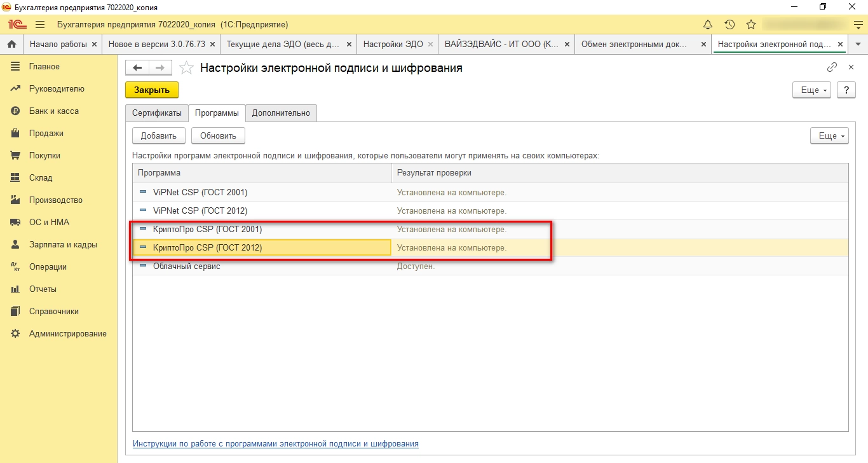Select the КриптоПро CSP (ГОСТ 2001) row
Viewport: 868px width, 463px height.
tap(490, 229)
